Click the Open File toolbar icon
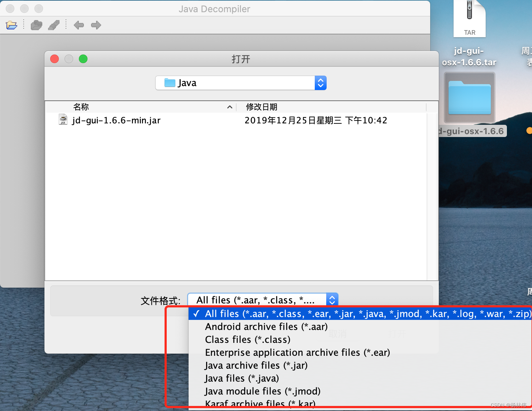Image resolution: width=532 pixels, height=411 pixels. (11, 25)
